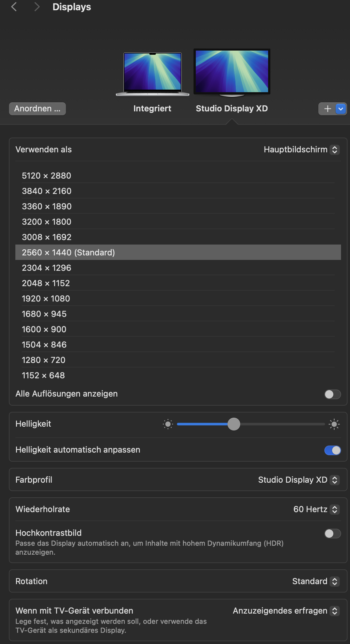
Task: Click the plus add display button
Action: [x=327, y=109]
